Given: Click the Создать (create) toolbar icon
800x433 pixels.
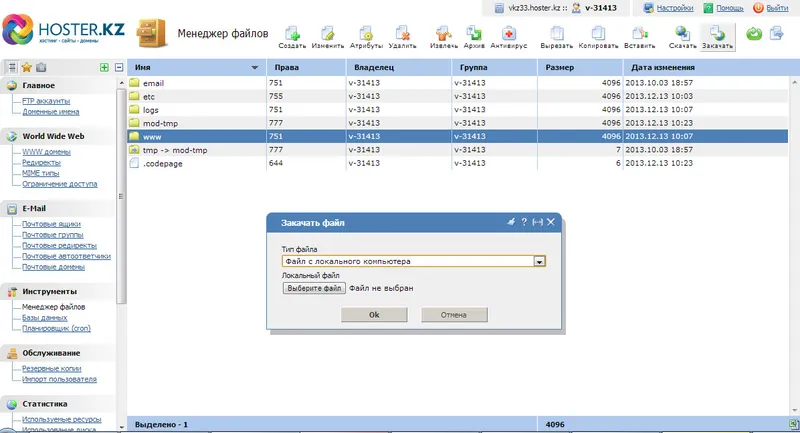Looking at the screenshot, I should (292, 37).
